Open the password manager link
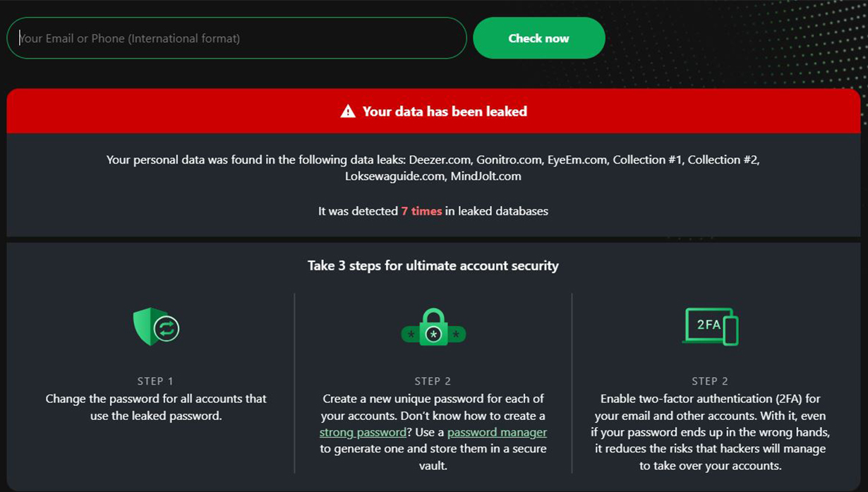This screenshot has width=868, height=492. coord(497,432)
